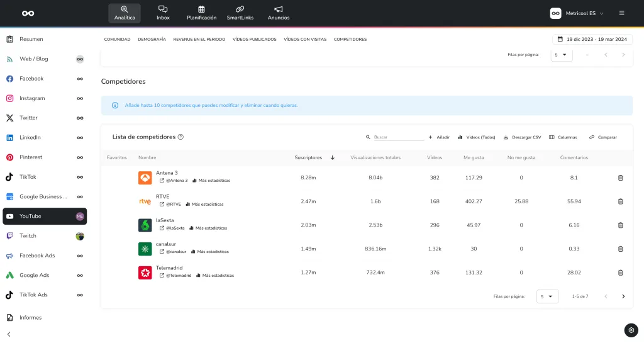Open Twitch analytics in sidebar
The image size is (644, 343).
coord(45,236)
